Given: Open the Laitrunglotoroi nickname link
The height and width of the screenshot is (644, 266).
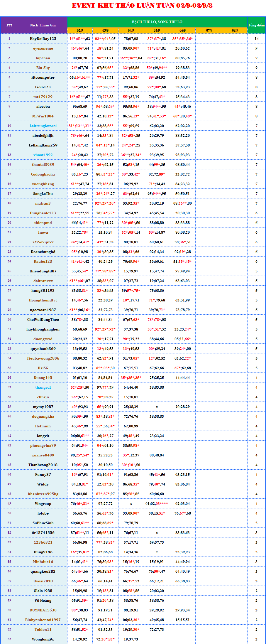Looking at the screenshot, I should tap(43, 126).
